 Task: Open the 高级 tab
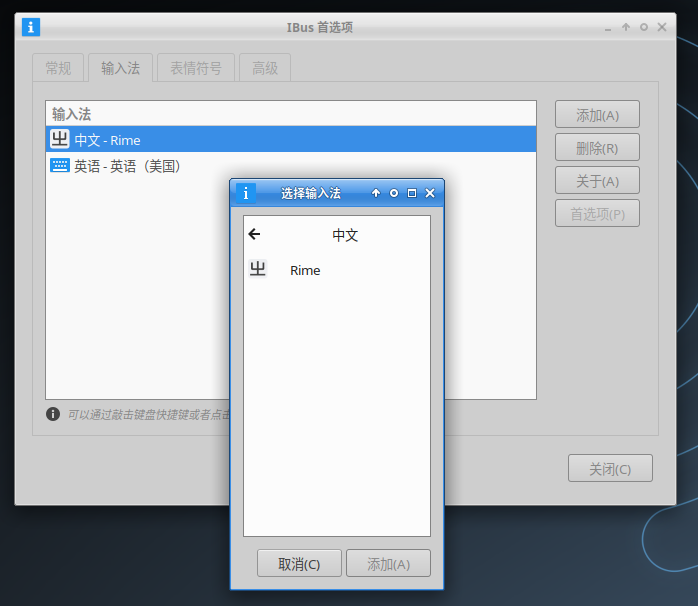tap(265, 68)
